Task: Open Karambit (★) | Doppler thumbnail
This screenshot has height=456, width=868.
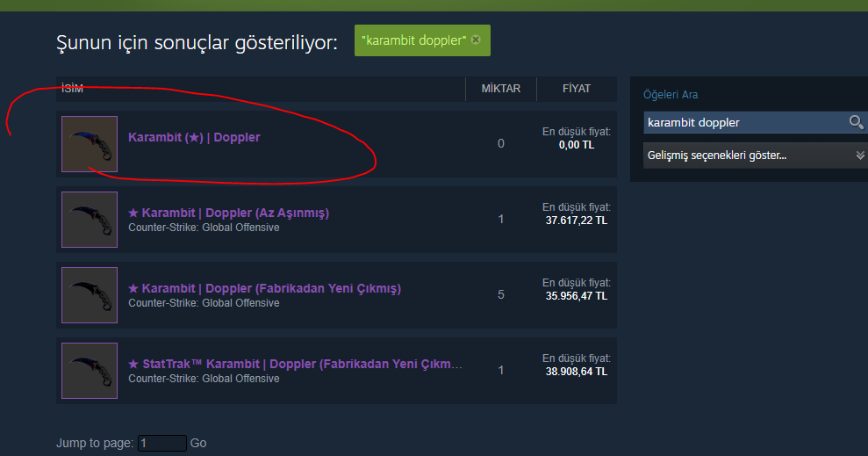Action: tap(90, 144)
